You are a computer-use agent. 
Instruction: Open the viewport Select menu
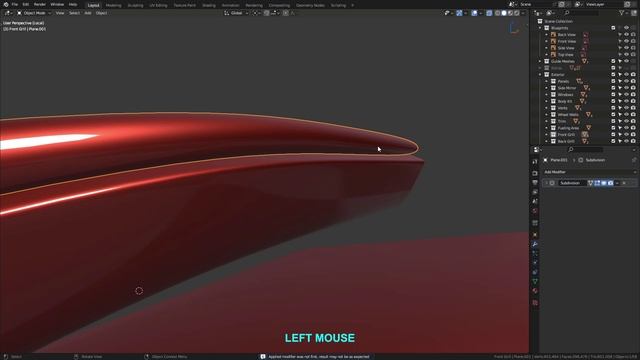point(74,13)
